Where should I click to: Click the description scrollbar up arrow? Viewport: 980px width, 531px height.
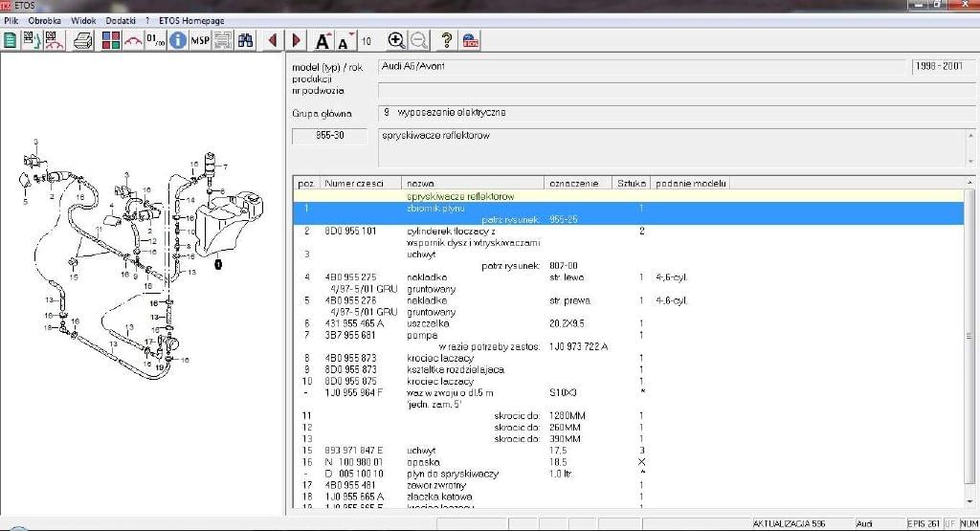[970, 136]
